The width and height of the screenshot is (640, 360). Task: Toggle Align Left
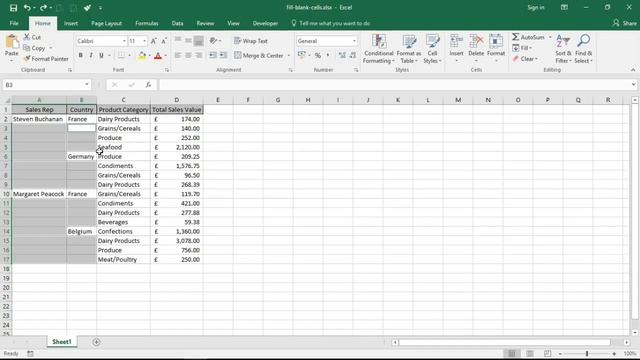tap(178, 55)
